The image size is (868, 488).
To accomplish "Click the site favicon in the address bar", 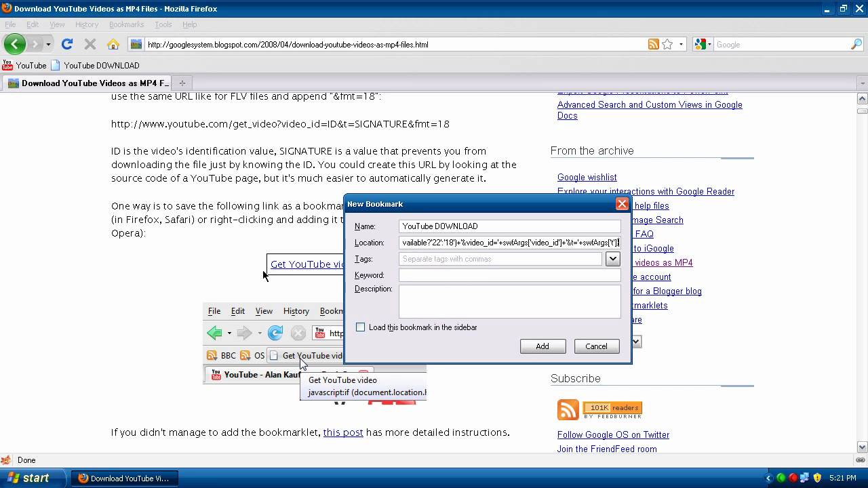I will (x=136, y=44).
